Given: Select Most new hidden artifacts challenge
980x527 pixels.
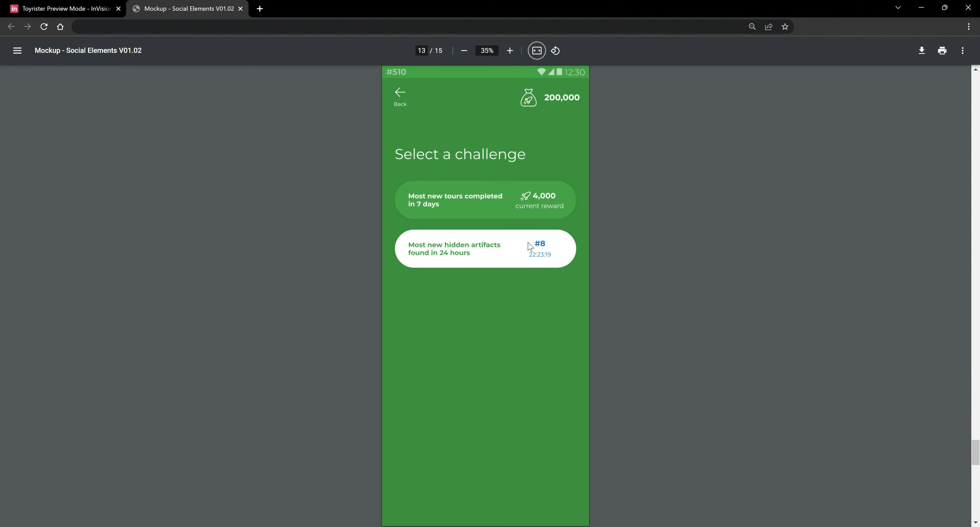Looking at the screenshot, I should (485, 249).
